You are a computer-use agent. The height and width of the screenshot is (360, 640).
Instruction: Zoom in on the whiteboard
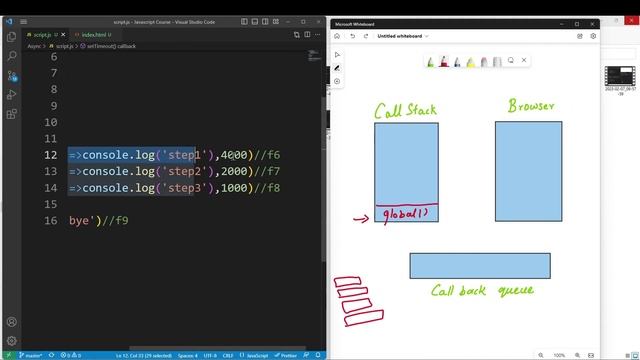tap(578, 356)
